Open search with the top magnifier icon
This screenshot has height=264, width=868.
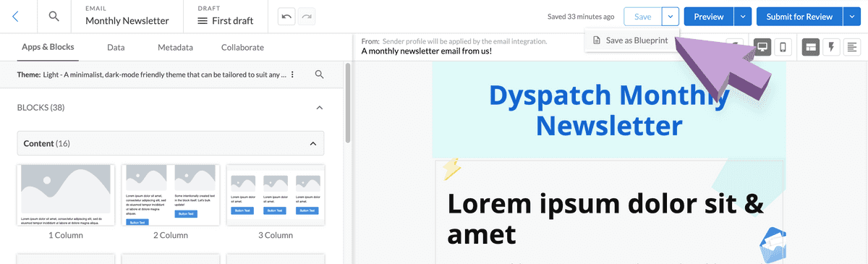(54, 17)
